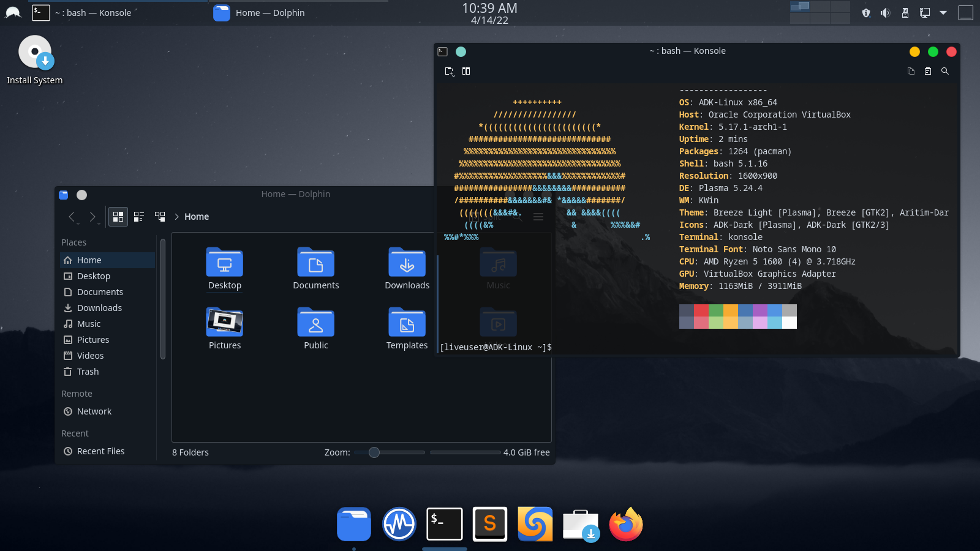Open application launcher at top-left panel
This screenshot has height=551, width=980.
(13, 13)
